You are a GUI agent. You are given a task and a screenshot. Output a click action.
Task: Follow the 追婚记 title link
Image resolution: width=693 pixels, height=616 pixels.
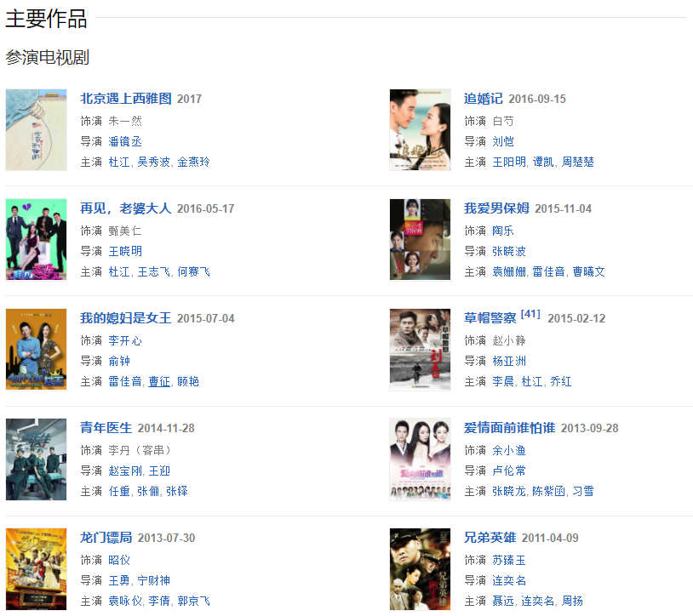(483, 99)
